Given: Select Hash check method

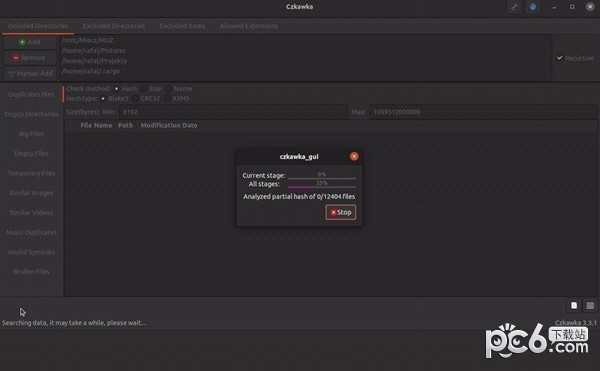Looking at the screenshot, I should click(126, 88).
